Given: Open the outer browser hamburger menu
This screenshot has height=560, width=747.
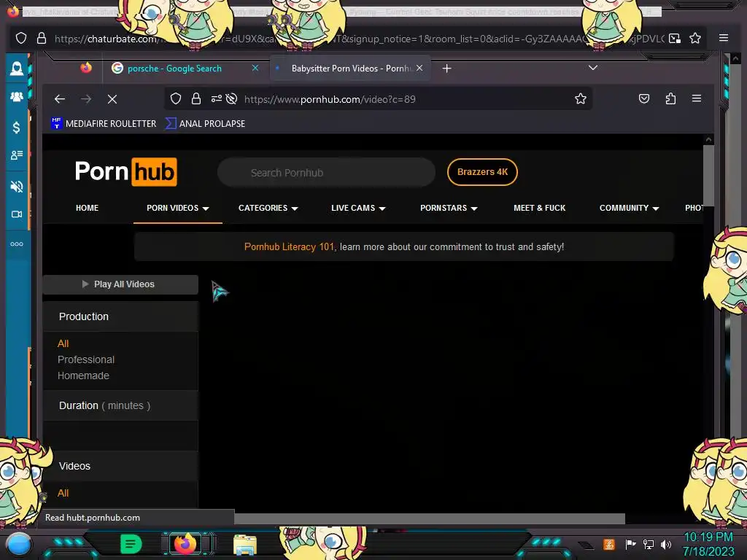Looking at the screenshot, I should pyautogui.click(x=723, y=38).
